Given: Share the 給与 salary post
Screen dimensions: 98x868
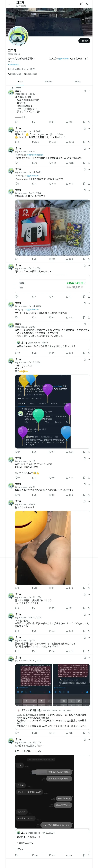Looking at the screenshot, I should pos(89,297).
